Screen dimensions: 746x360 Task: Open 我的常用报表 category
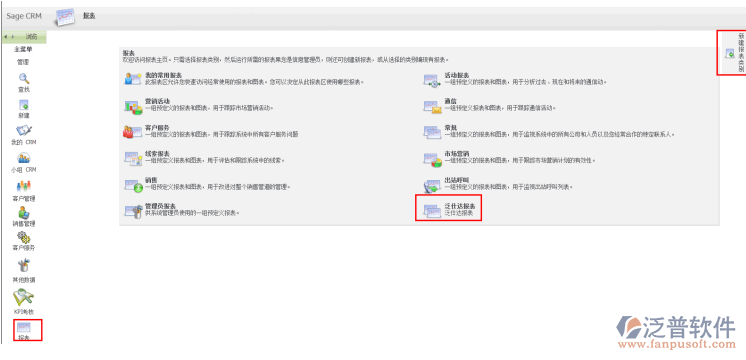[163, 75]
